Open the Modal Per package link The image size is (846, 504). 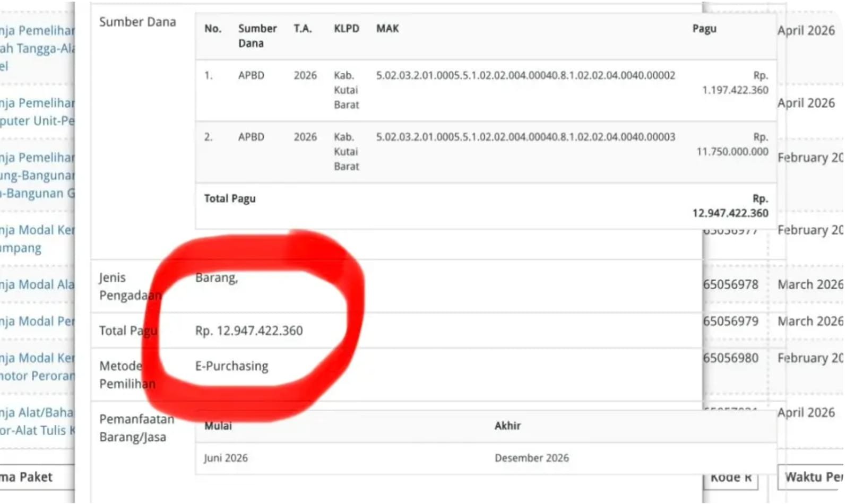tap(37, 321)
